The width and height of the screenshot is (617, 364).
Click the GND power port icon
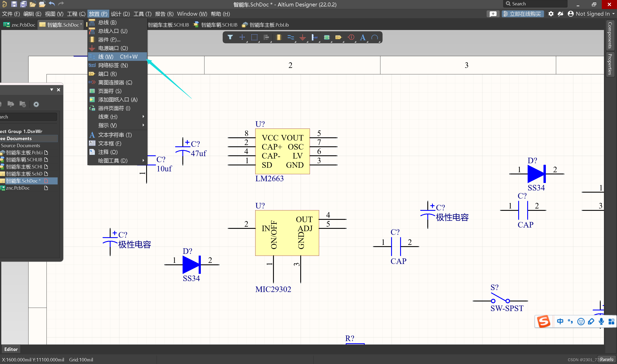coord(302,37)
